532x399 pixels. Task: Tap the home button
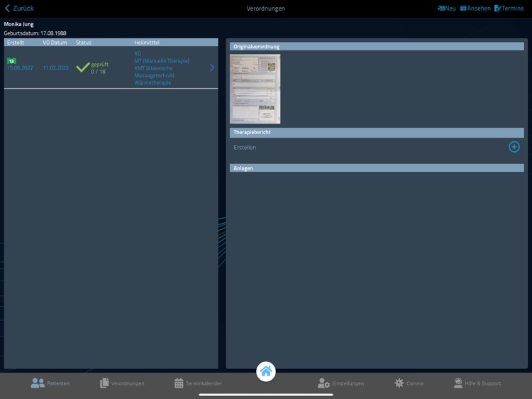[266, 371]
